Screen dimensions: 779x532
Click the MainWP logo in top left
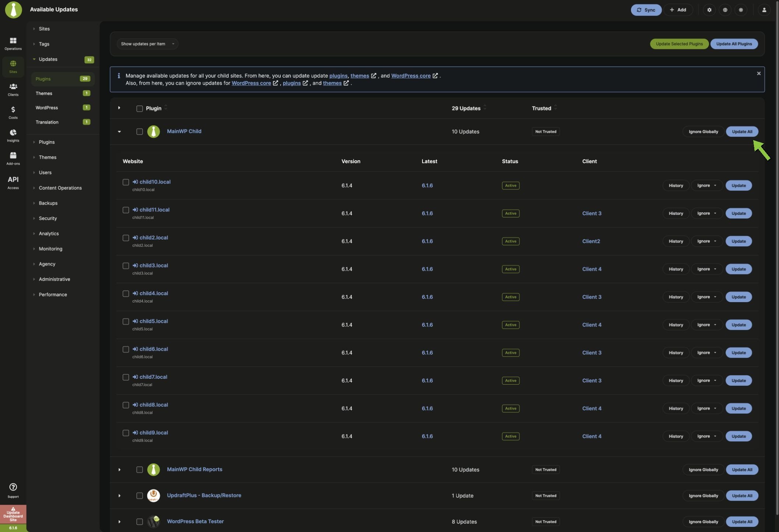(x=13, y=10)
